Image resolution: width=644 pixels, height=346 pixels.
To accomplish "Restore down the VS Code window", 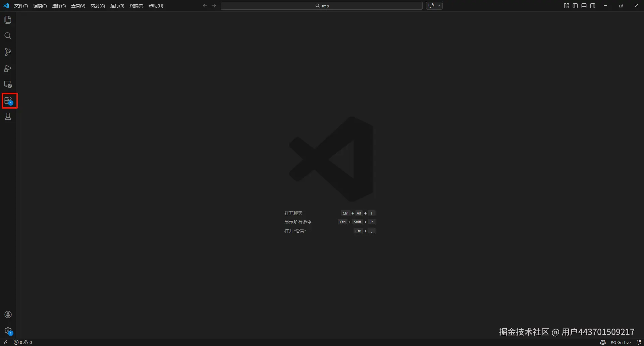I will 621,6.
